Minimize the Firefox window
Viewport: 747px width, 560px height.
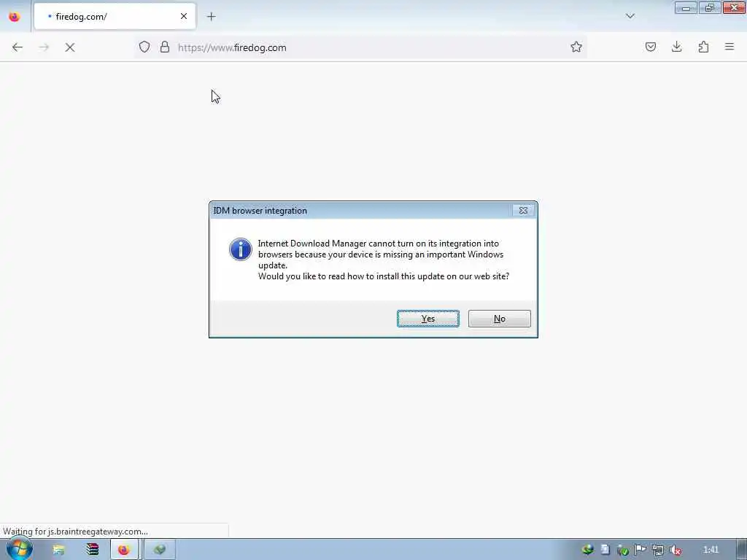[686, 7]
